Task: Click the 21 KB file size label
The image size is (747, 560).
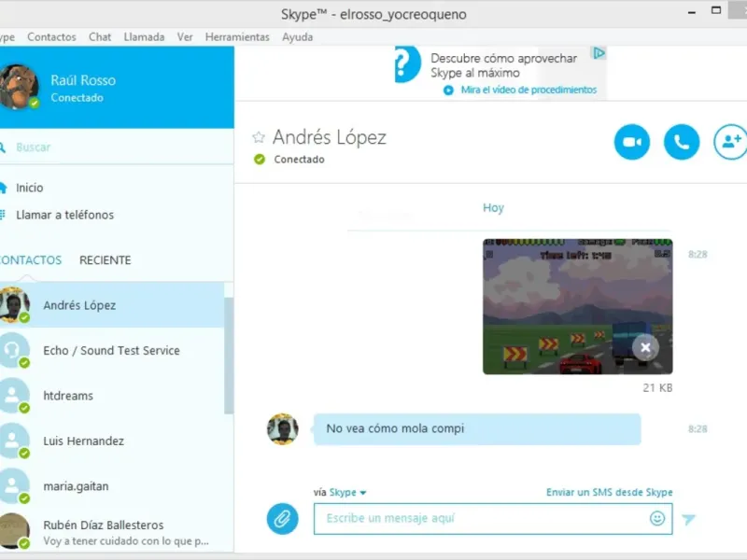Action: 657,388
